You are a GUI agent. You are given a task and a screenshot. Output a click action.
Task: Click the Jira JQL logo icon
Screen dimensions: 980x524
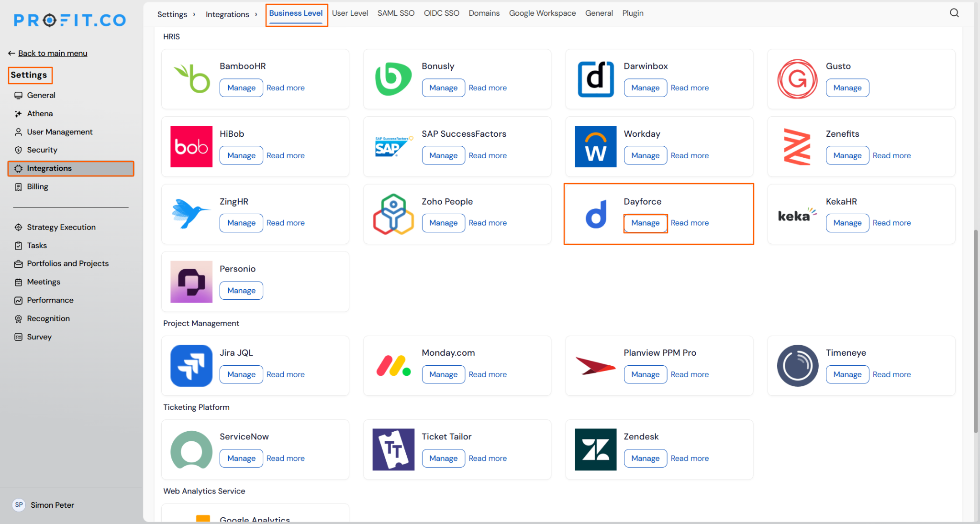[191, 366]
